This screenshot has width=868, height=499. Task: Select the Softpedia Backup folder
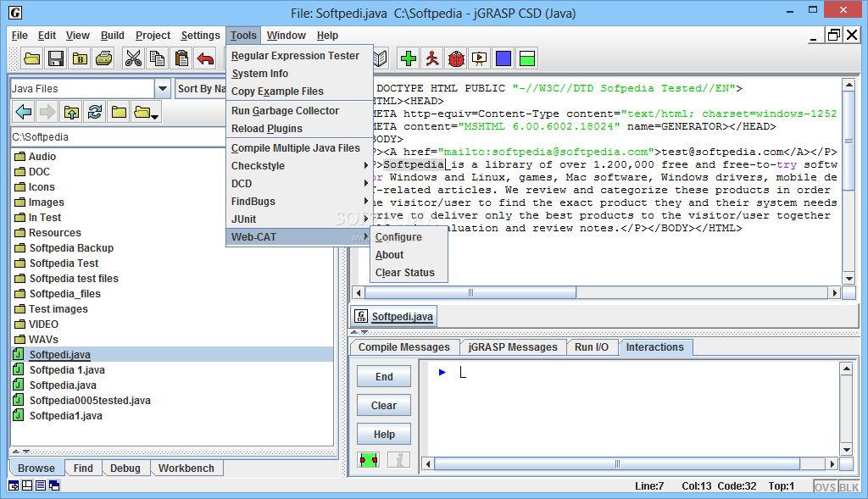71,248
